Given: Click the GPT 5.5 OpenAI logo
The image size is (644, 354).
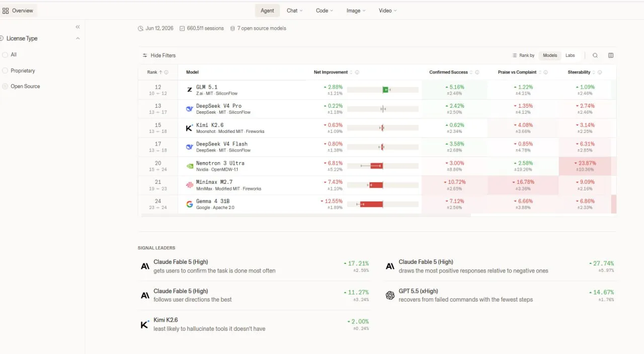Looking at the screenshot, I should pos(390,296).
